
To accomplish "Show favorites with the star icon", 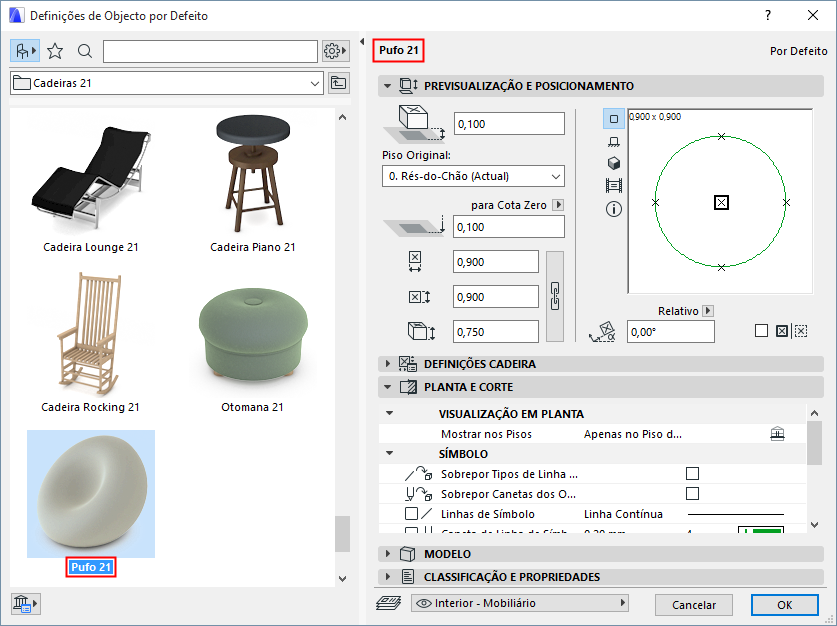I will pos(54,51).
